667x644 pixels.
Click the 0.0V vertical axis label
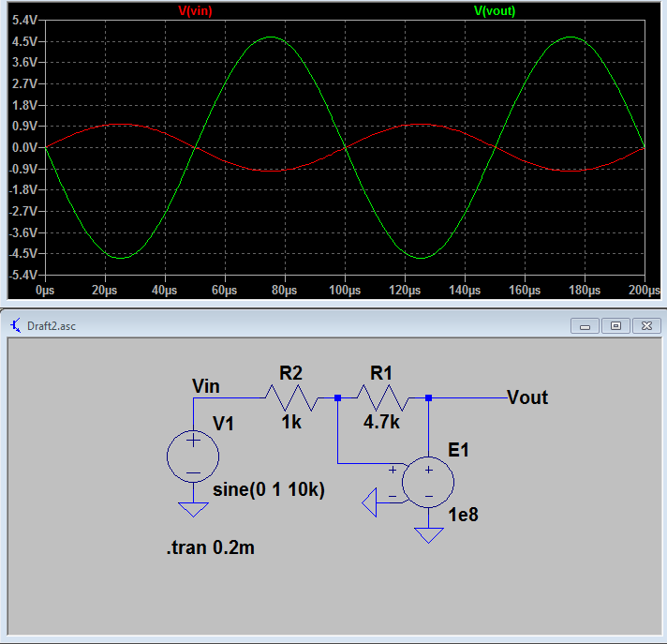(x=25, y=148)
